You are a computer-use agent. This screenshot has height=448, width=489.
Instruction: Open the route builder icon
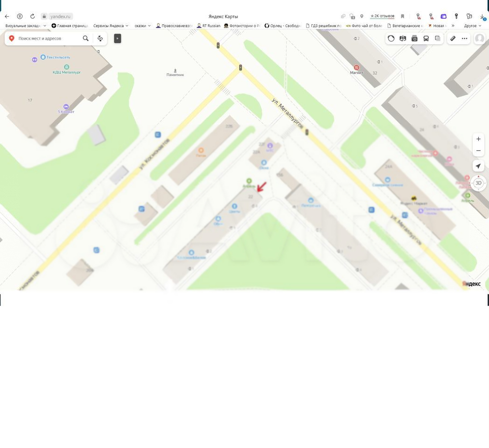[x=100, y=38]
